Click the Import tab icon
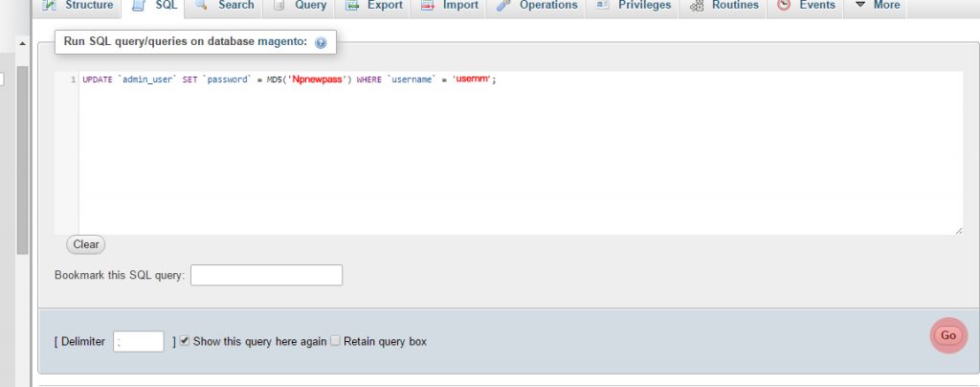 point(428,6)
